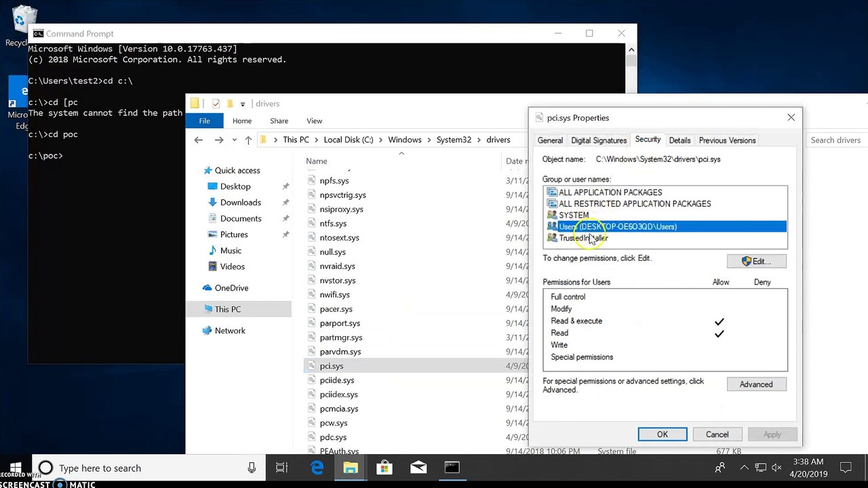This screenshot has width=868, height=488.
Task: Open Microsoft Edge from taskbar
Action: click(317, 468)
